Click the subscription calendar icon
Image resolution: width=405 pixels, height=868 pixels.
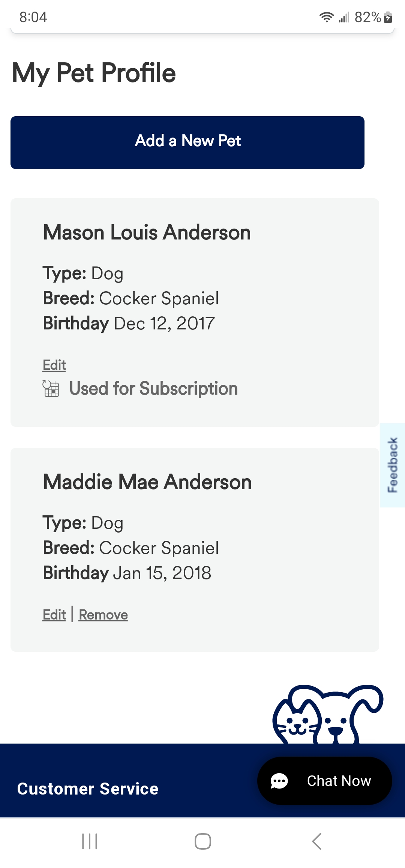click(51, 388)
